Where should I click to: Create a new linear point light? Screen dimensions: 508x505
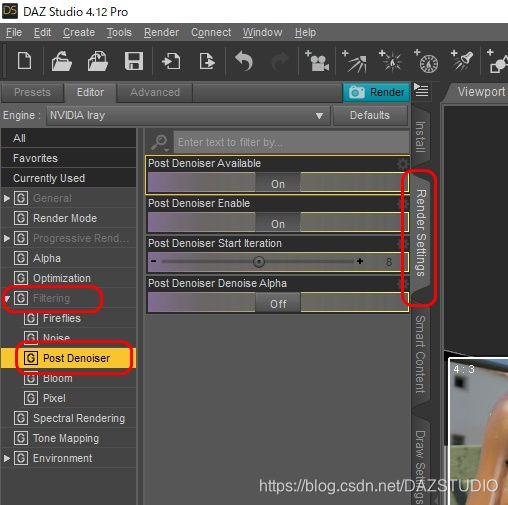point(426,61)
